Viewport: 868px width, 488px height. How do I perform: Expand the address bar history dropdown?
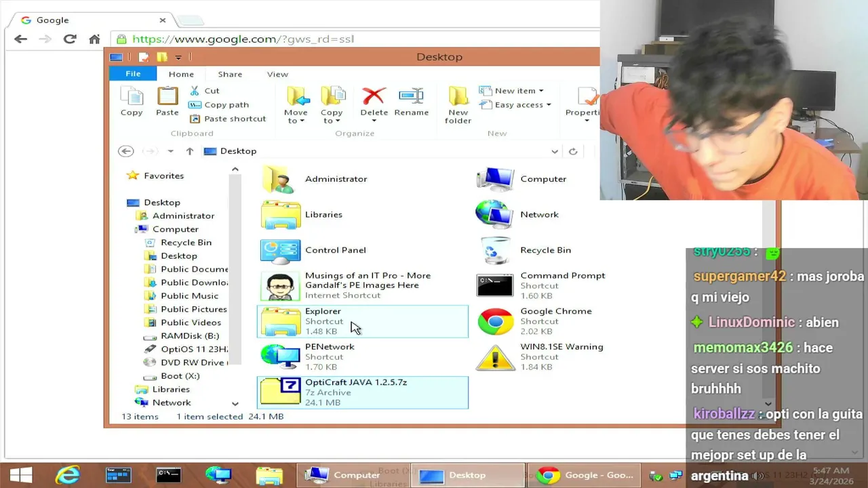555,151
